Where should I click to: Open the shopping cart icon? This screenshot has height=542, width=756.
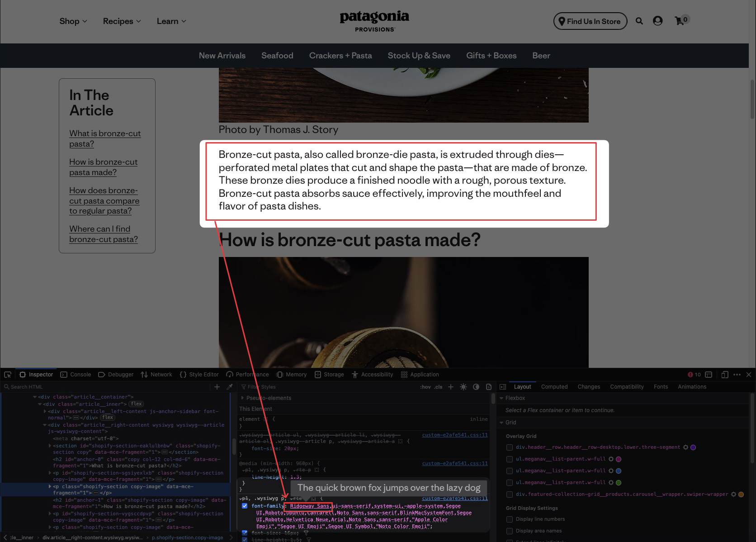pyautogui.click(x=679, y=21)
